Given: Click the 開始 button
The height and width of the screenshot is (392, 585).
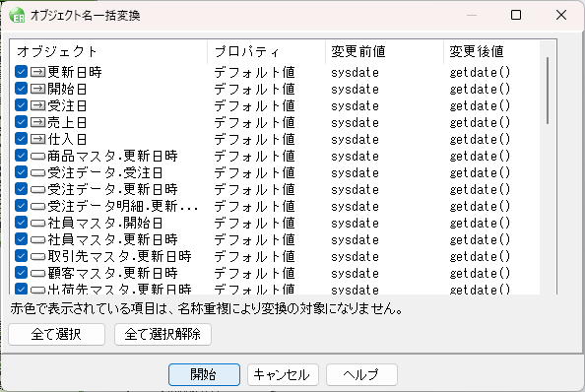Looking at the screenshot, I should click(204, 374).
